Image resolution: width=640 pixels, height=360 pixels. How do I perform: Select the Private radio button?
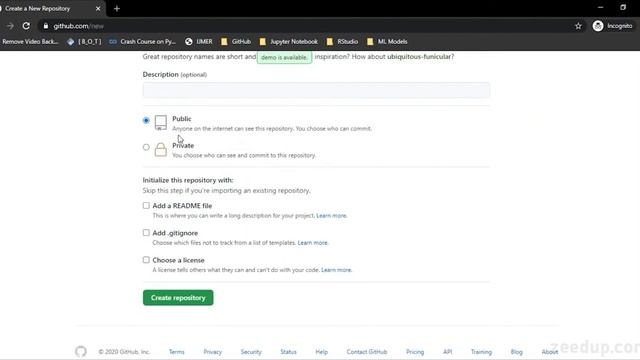[x=146, y=147]
